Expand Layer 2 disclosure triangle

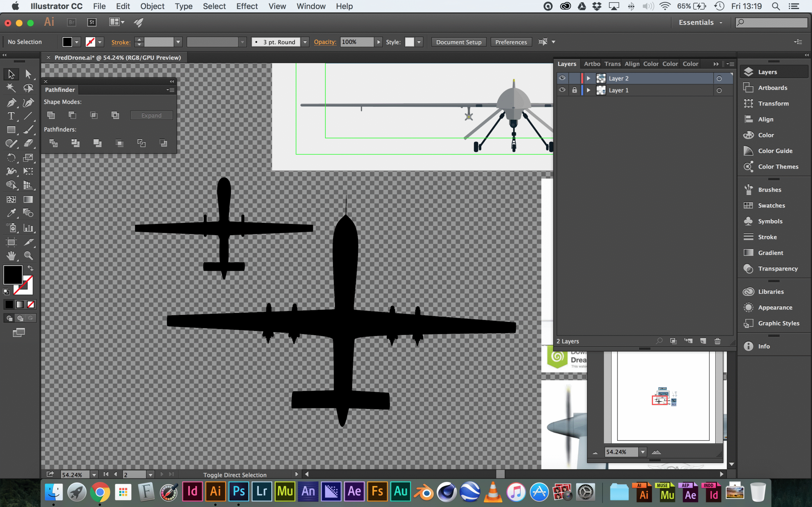[x=588, y=79]
